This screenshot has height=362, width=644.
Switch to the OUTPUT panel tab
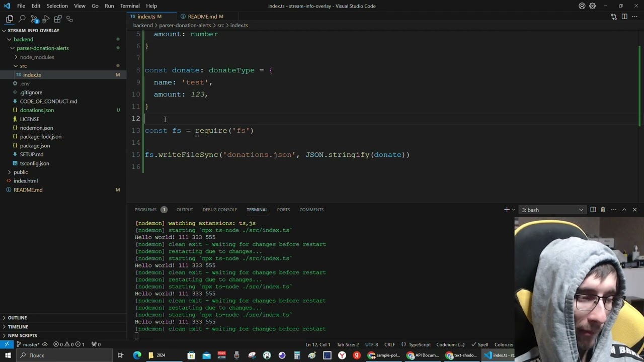[x=185, y=210]
